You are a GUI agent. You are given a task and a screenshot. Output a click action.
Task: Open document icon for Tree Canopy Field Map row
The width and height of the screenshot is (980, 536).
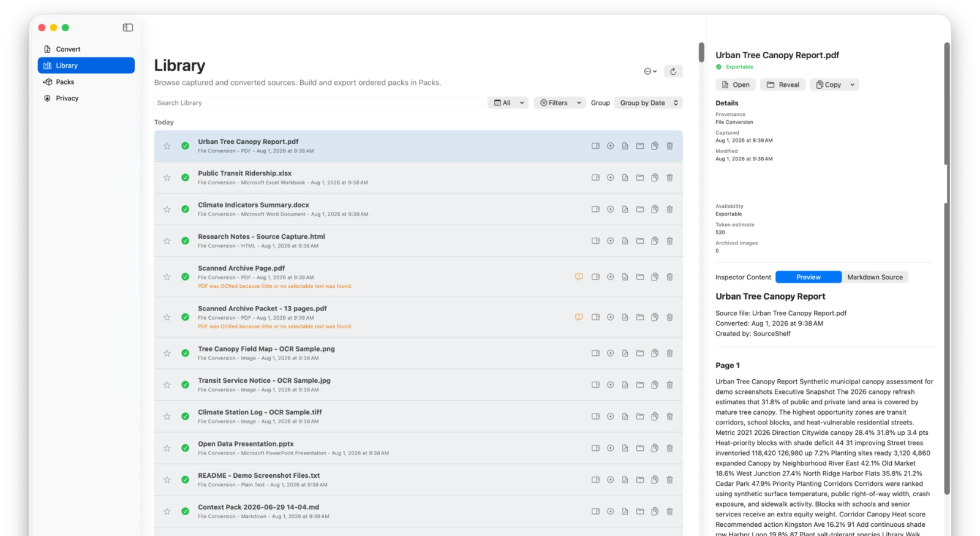[625, 353]
